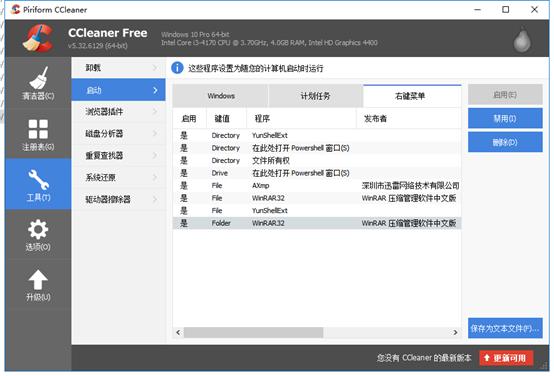Open 磁盘分析器 (Disk Analyzer) item
Image resolution: width=554 pixels, height=376 pixels.
[118, 134]
